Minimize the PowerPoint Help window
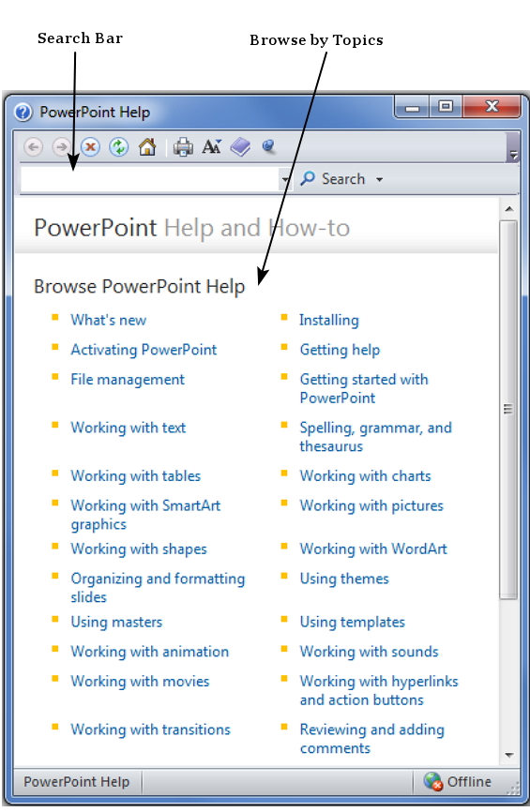Screen dimensions: 530x812 point(412,108)
